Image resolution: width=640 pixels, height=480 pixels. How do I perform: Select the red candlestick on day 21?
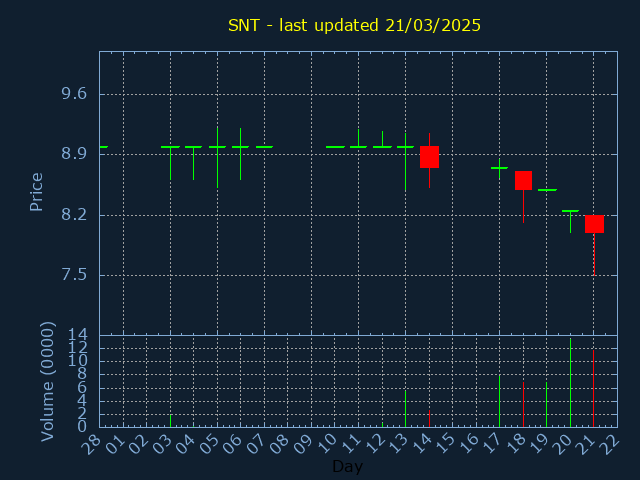pyautogui.click(x=594, y=224)
